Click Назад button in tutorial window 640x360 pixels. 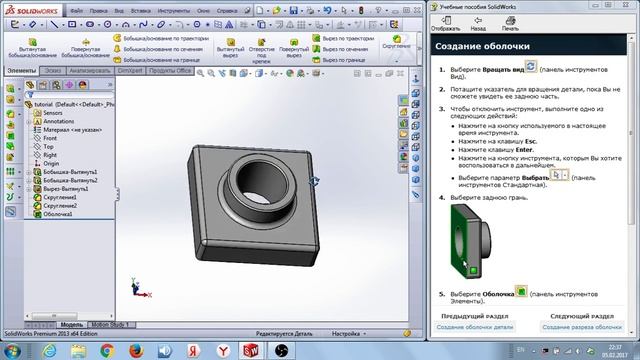point(478,24)
